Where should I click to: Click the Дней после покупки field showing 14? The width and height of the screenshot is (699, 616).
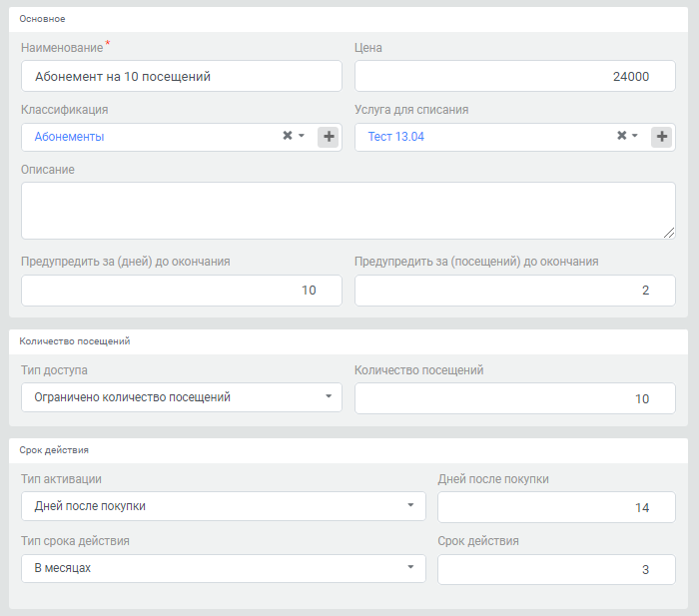[556, 507]
